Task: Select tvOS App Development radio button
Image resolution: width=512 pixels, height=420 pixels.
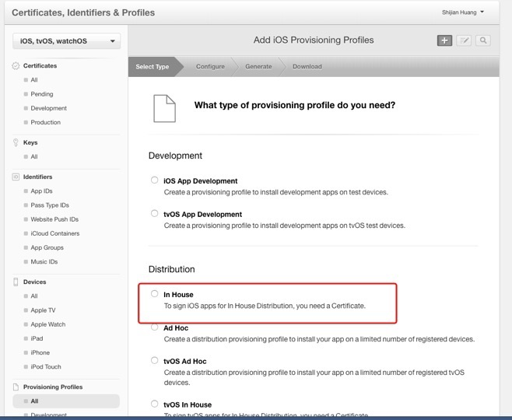Action: pos(155,214)
